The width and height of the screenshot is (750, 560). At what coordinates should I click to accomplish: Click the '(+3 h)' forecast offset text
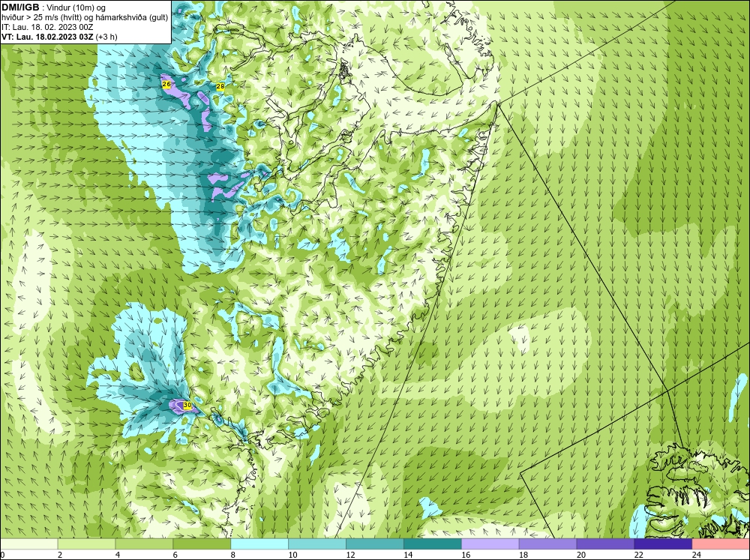point(106,37)
